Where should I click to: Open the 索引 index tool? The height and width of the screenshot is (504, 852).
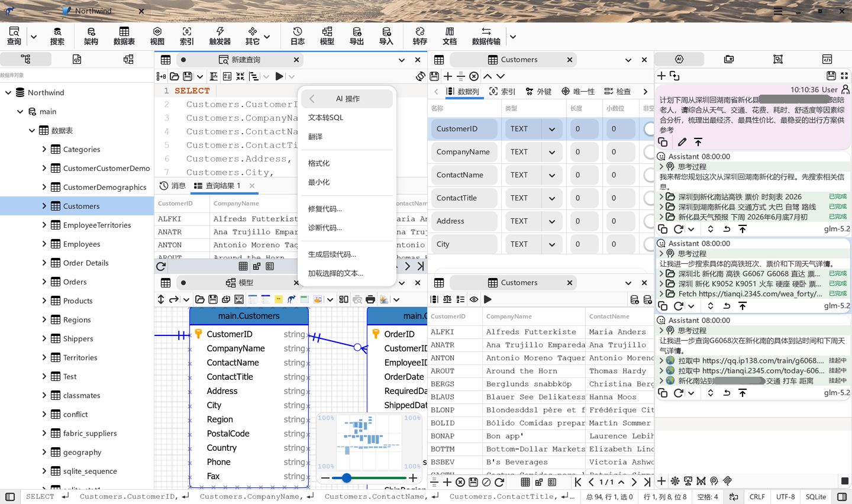[x=187, y=36]
